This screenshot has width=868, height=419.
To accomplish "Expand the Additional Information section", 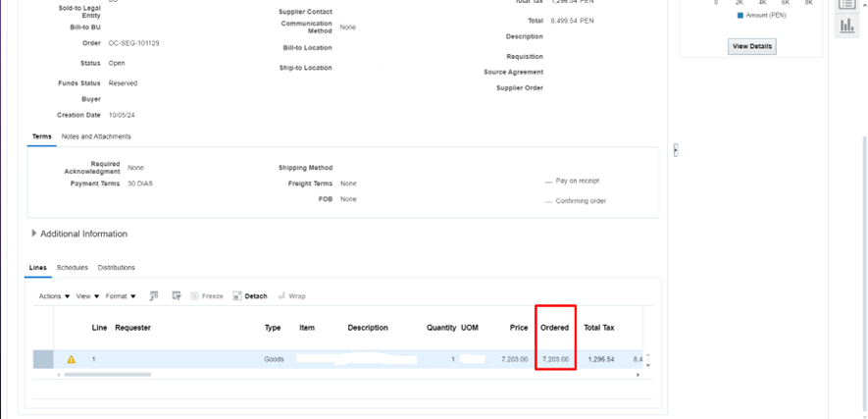I will pyautogui.click(x=34, y=234).
